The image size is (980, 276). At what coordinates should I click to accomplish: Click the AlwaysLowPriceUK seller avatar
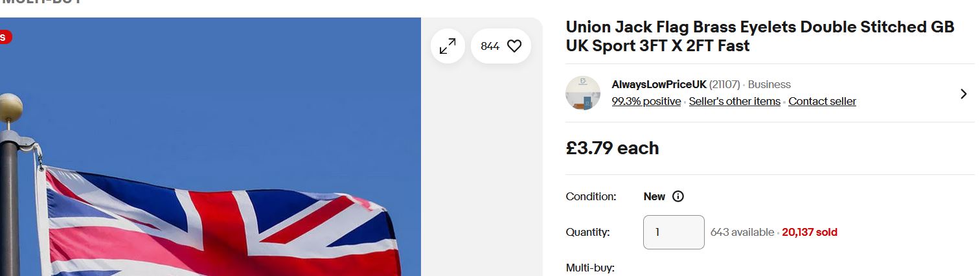583,93
